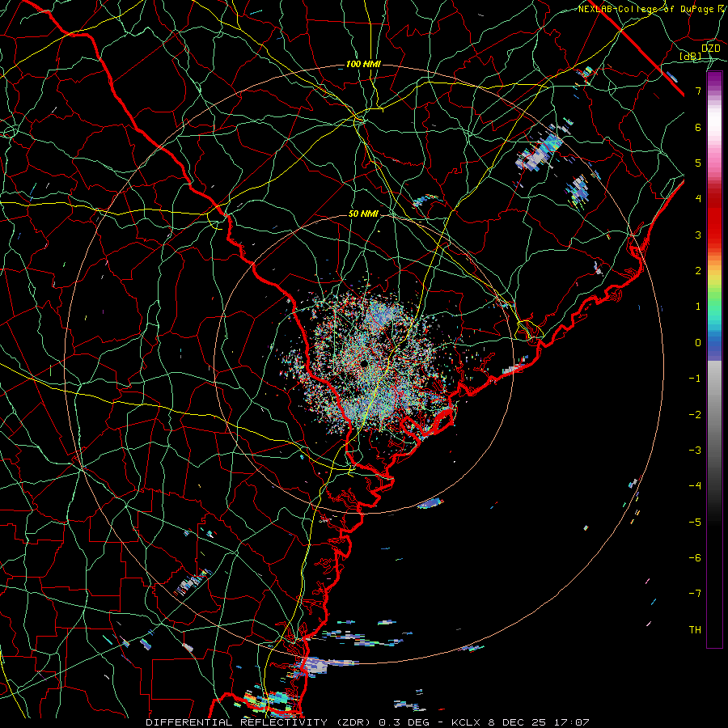Click the -6 value on the color scale

(x=695, y=558)
